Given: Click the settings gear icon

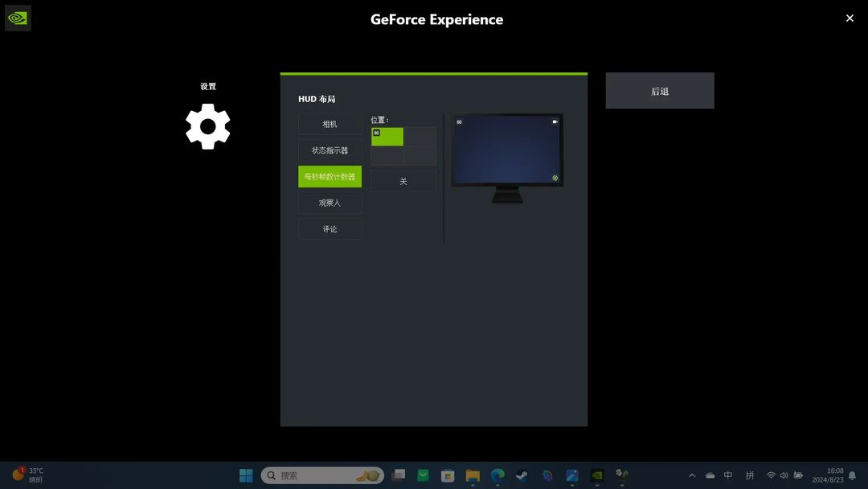Looking at the screenshot, I should 207,126.
